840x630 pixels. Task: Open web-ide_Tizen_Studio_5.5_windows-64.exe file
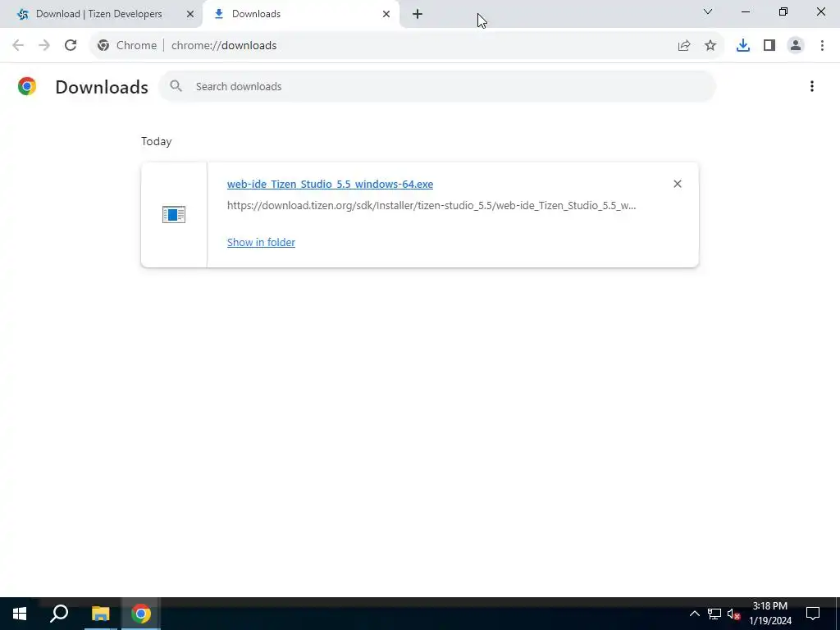[x=330, y=185]
